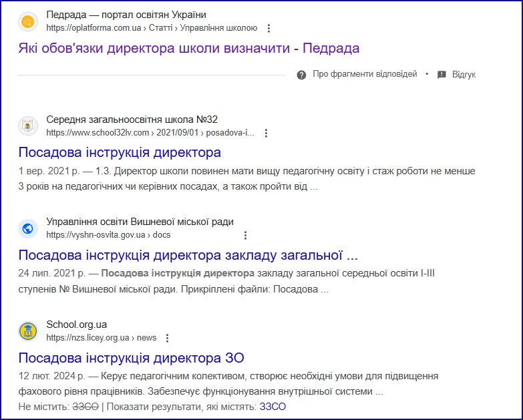Click 'Управління освіти Вишневої міської ради' site name

(x=140, y=222)
